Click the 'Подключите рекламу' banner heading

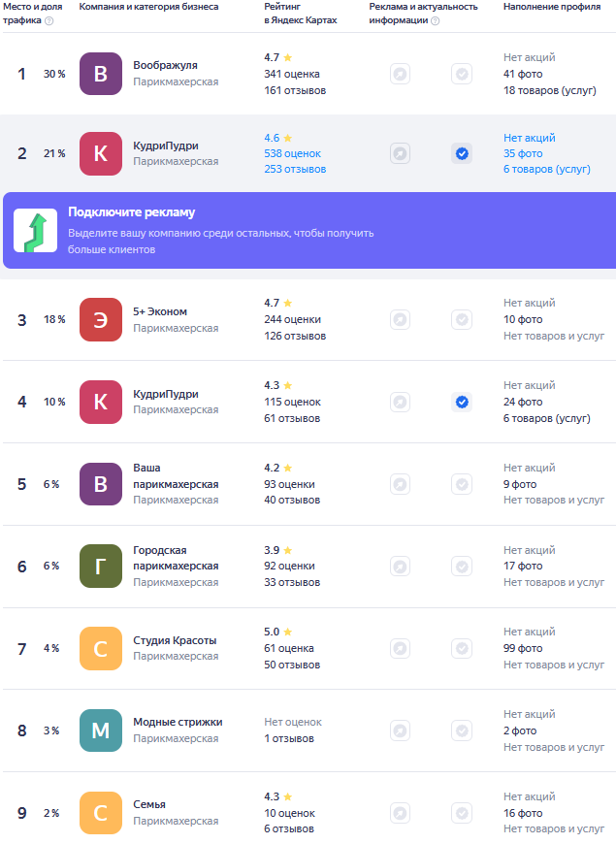pyautogui.click(x=131, y=212)
